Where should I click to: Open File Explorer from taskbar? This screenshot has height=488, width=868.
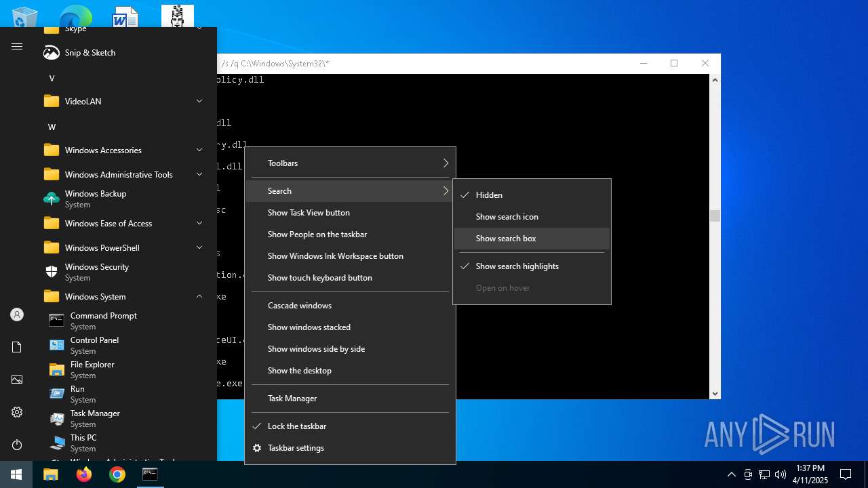(51, 474)
